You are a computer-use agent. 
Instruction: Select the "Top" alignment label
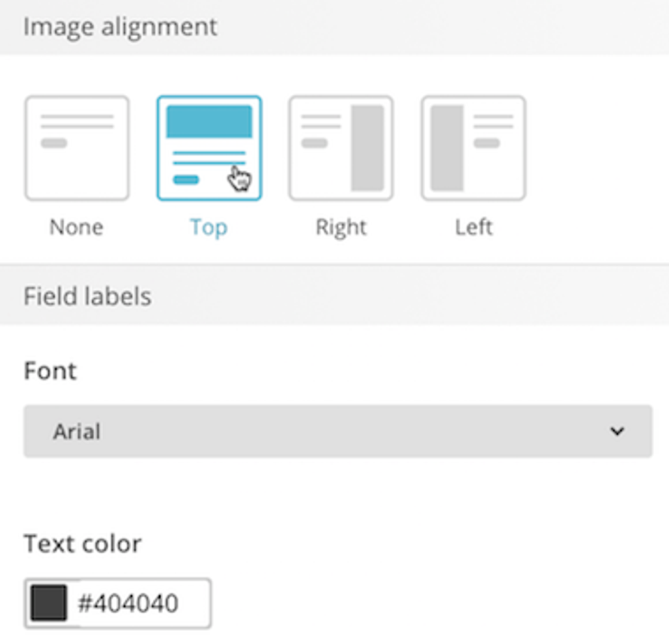[209, 227]
